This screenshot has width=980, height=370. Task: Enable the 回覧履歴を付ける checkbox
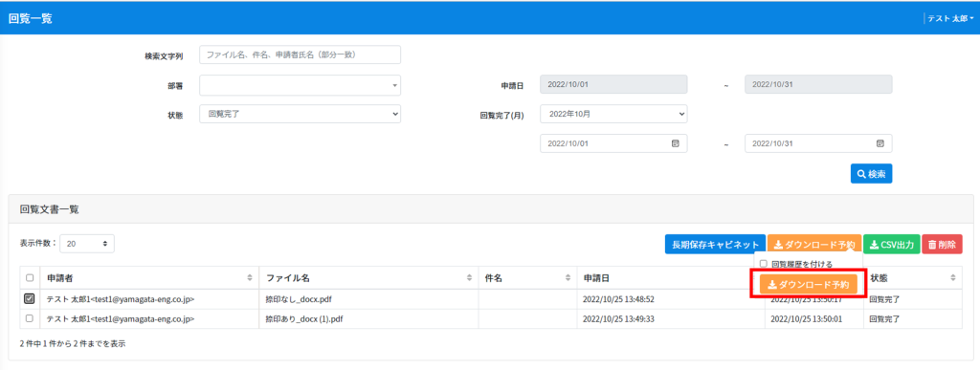763,264
